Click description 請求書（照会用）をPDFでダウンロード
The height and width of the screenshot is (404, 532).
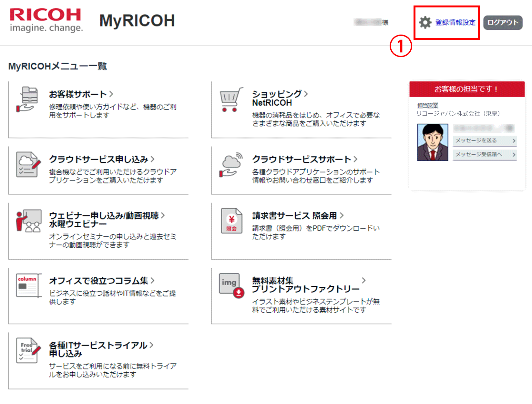pos(316,233)
